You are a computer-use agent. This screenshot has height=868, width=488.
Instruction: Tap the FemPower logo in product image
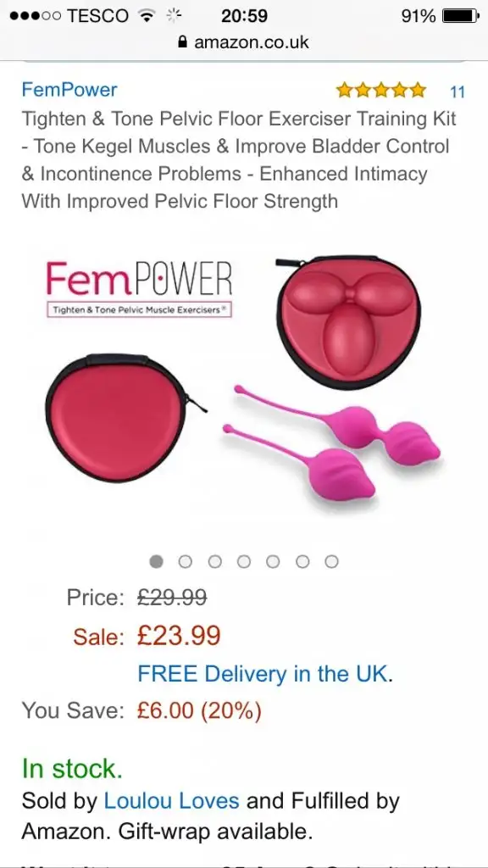click(x=139, y=289)
